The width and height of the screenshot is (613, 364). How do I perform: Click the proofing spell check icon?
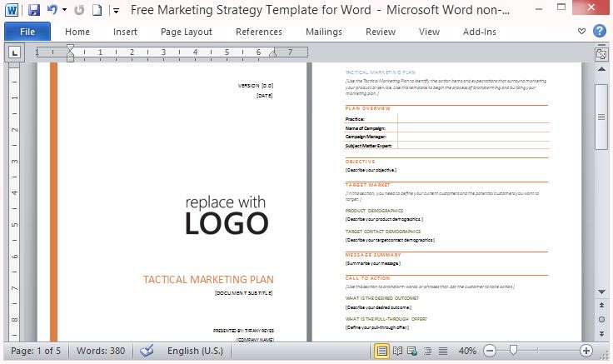147,351
